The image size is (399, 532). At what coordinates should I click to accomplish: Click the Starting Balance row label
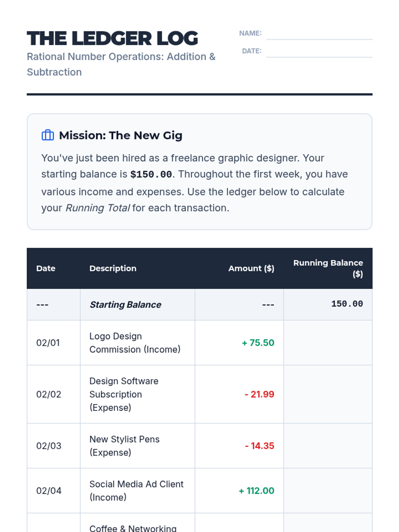tap(125, 305)
